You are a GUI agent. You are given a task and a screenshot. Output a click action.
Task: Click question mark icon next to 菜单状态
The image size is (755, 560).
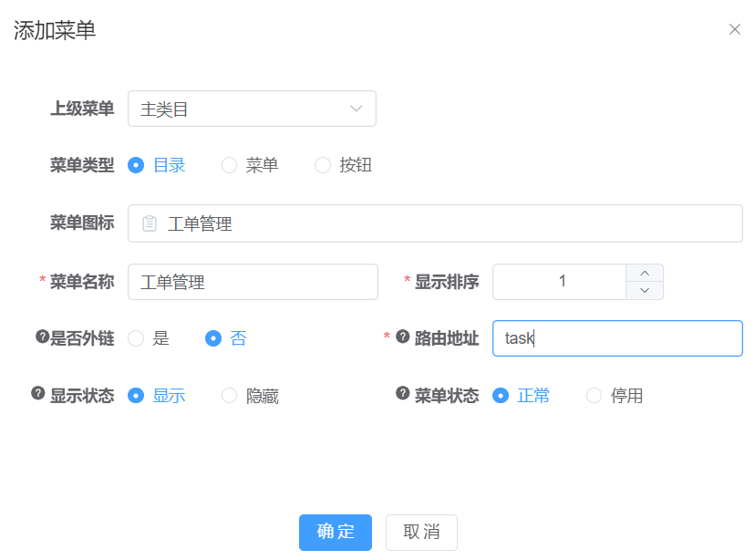pyautogui.click(x=402, y=393)
